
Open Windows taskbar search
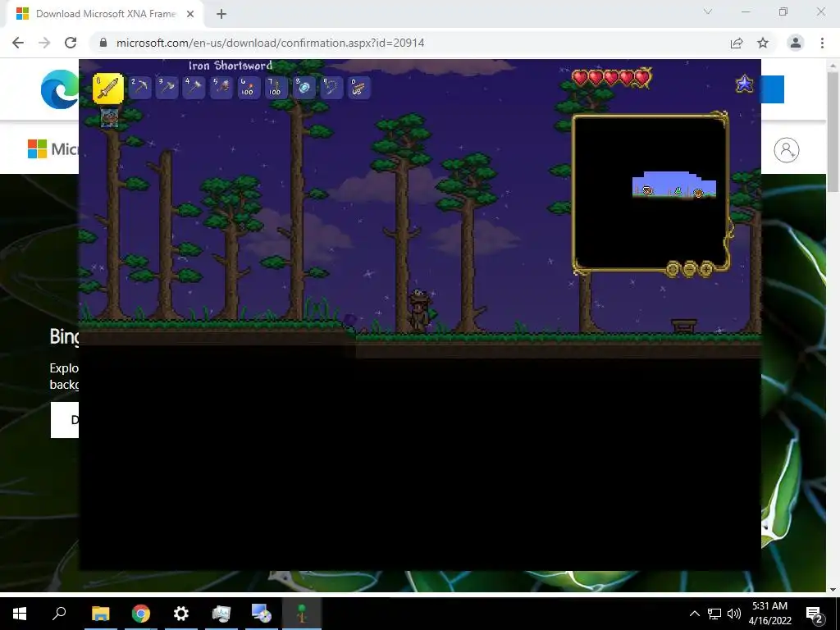click(x=59, y=614)
